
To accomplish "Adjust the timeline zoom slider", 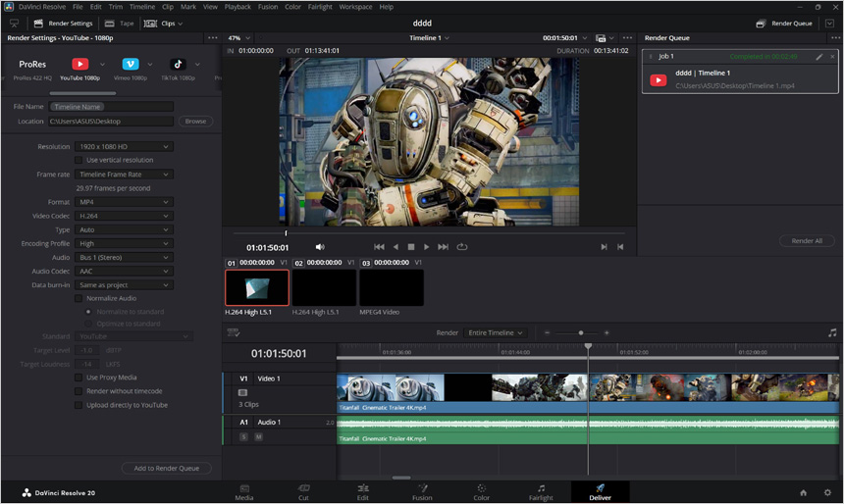I will click(580, 332).
